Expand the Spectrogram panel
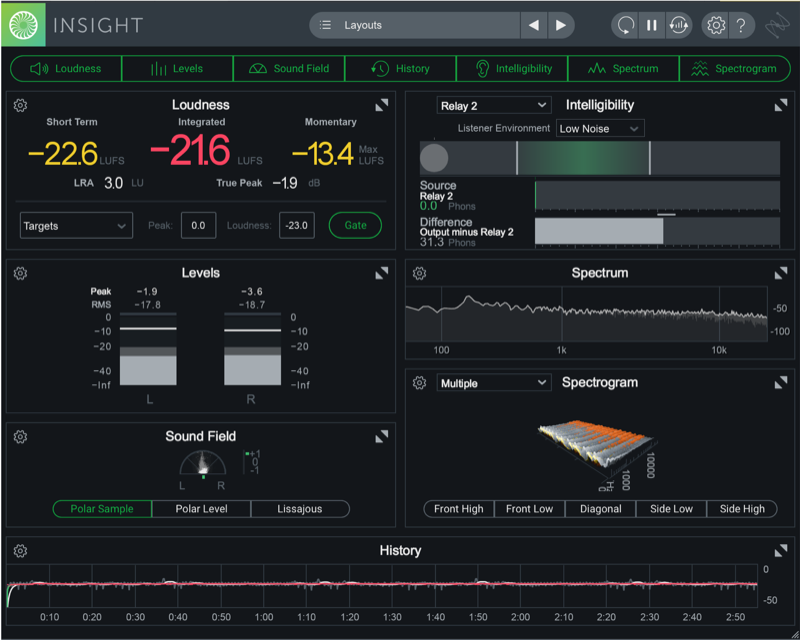The width and height of the screenshot is (800, 640). pos(781,383)
